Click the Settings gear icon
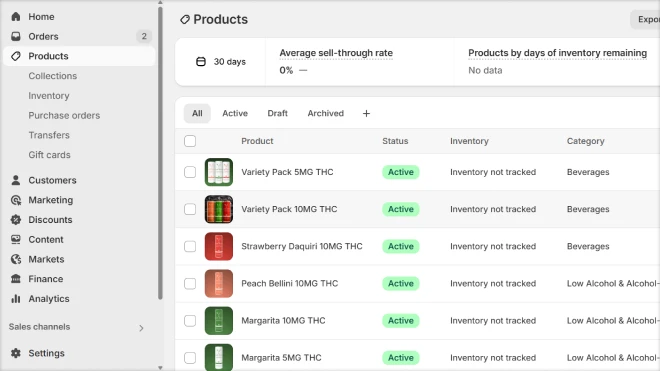660x371 pixels. coord(16,353)
